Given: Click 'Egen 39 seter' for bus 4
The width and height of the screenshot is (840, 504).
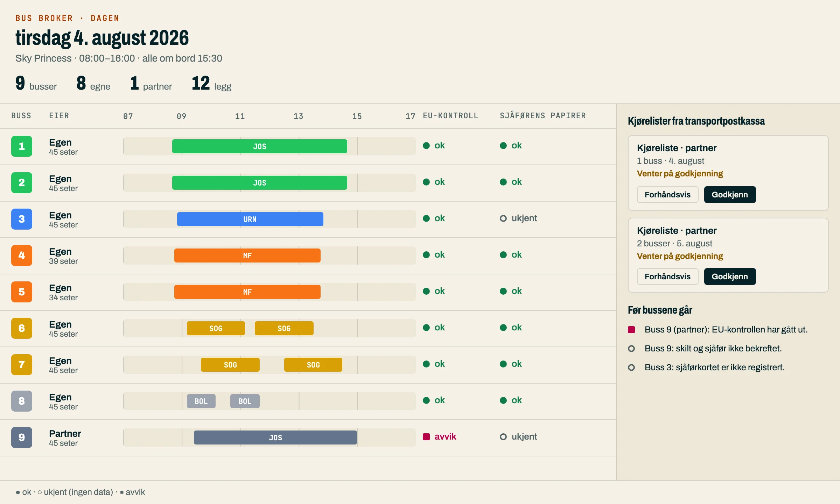Looking at the screenshot, I should (63, 256).
